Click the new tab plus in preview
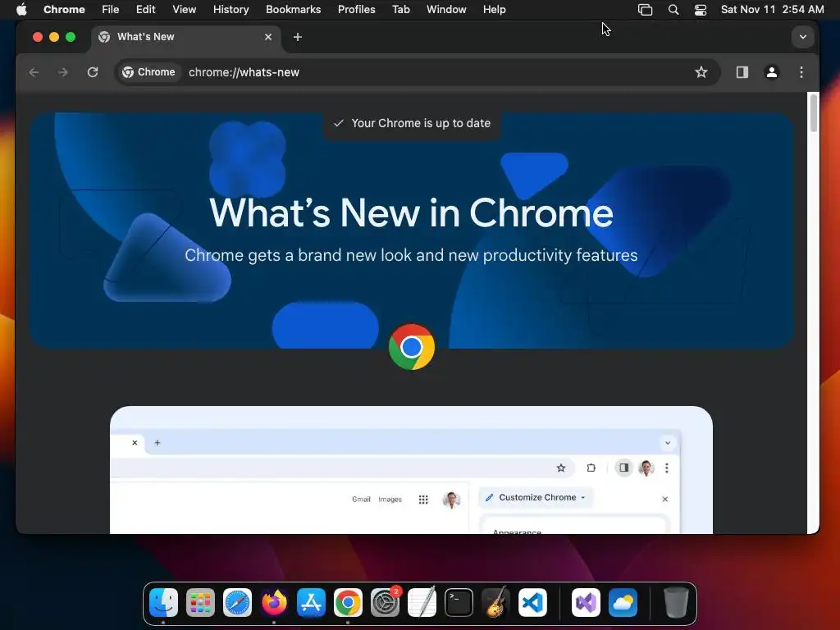 click(x=157, y=443)
